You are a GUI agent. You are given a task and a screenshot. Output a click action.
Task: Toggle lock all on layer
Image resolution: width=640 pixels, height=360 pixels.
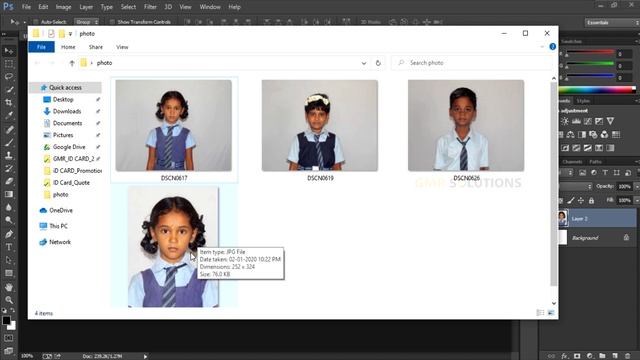pos(591,200)
